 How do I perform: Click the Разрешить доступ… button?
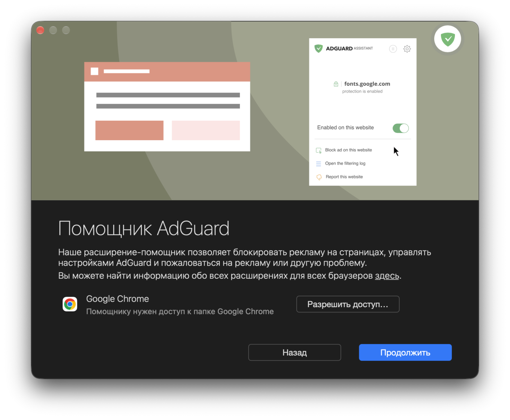tap(348, 304)
